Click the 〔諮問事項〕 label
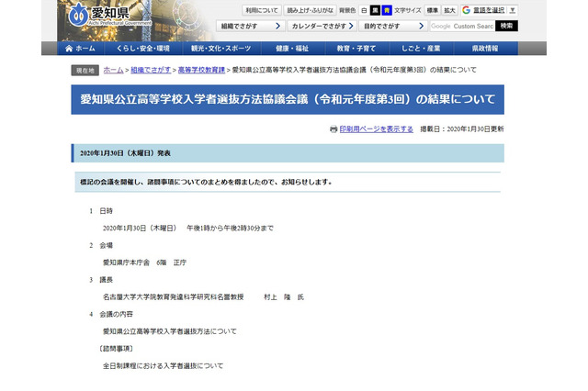This screenshot has height=391, width=588. (x=117, y=349)
